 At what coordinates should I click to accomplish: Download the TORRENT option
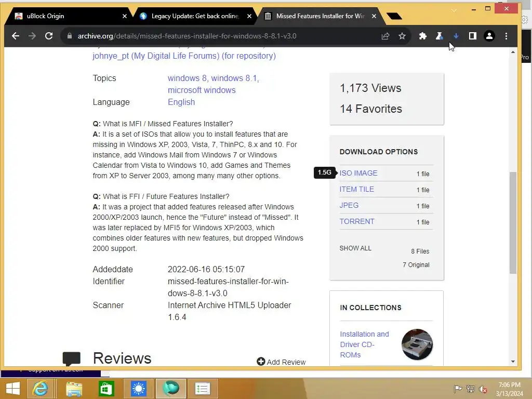pyautogui.click(x=357, y=221)
